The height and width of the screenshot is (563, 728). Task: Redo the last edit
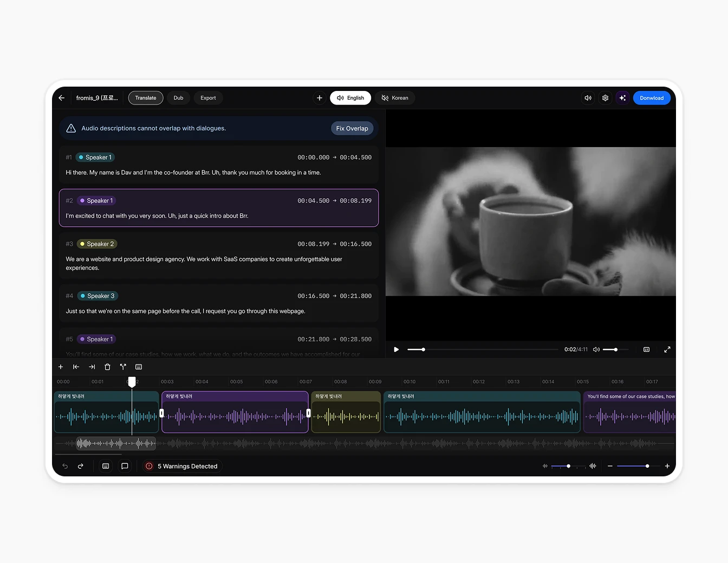pos(80,466)
